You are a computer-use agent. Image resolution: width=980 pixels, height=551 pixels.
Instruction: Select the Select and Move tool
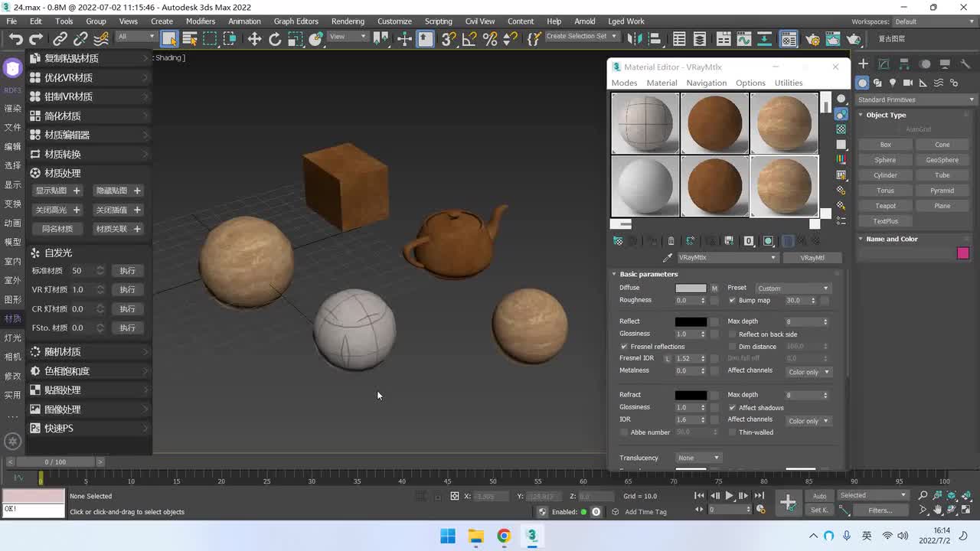[254, 39]
